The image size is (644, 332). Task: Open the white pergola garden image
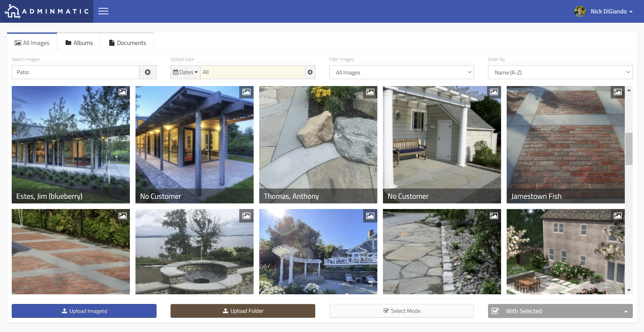(318, 252)
